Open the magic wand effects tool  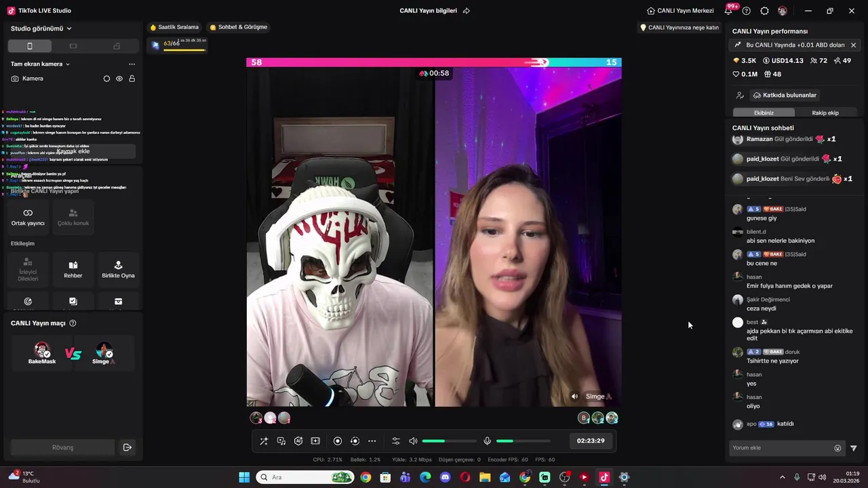[x=264, y=441]
